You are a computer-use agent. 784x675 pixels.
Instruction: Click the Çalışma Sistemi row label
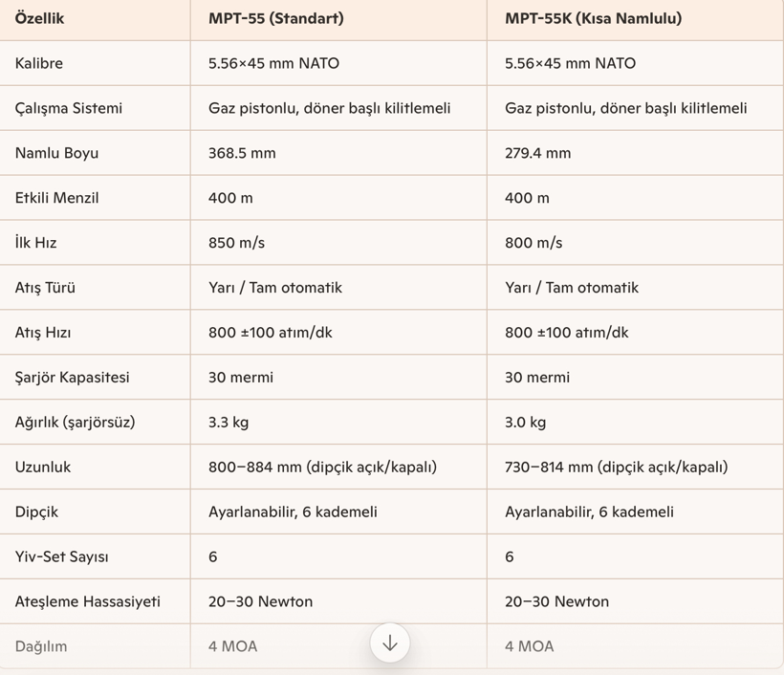coord(69,108)
